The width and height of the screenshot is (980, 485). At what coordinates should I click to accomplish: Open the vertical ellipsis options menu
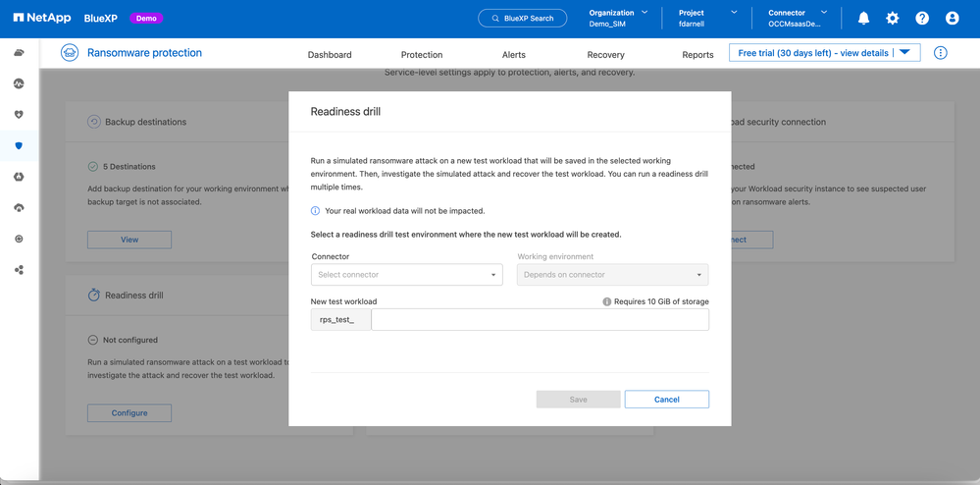[x=940, y=53]
